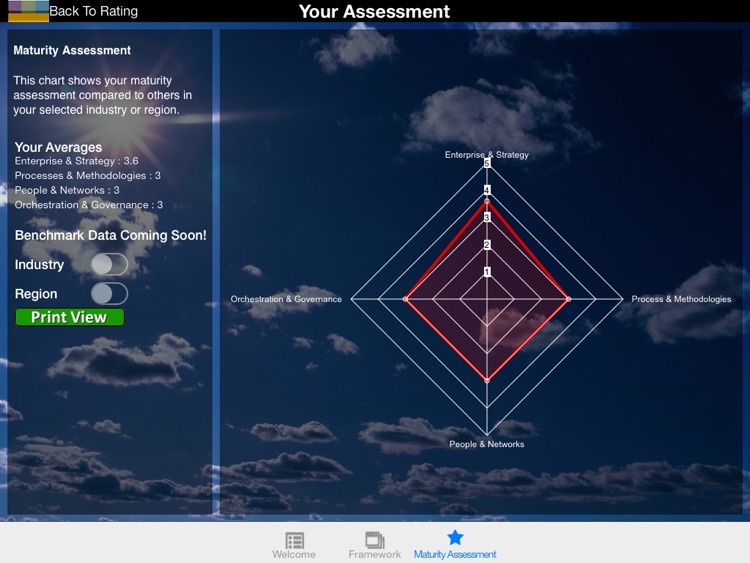This screenshot has height=563, width=750.
Task: Click the Orchestration & Governance data point on radar
Action: [406, 299]
